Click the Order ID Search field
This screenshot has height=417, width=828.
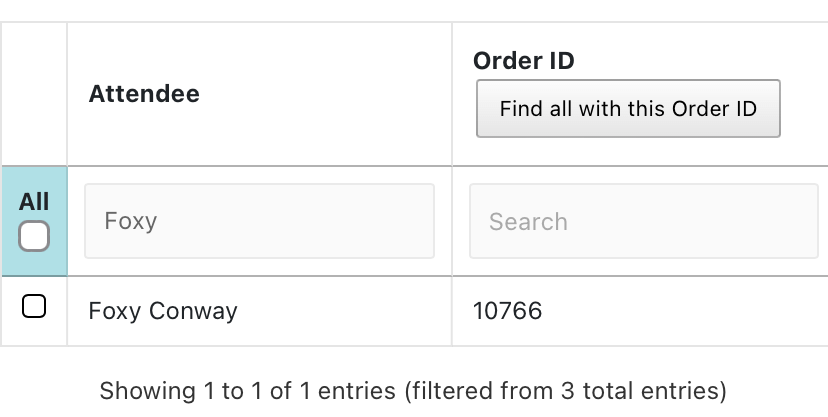[x=643, y=221]
